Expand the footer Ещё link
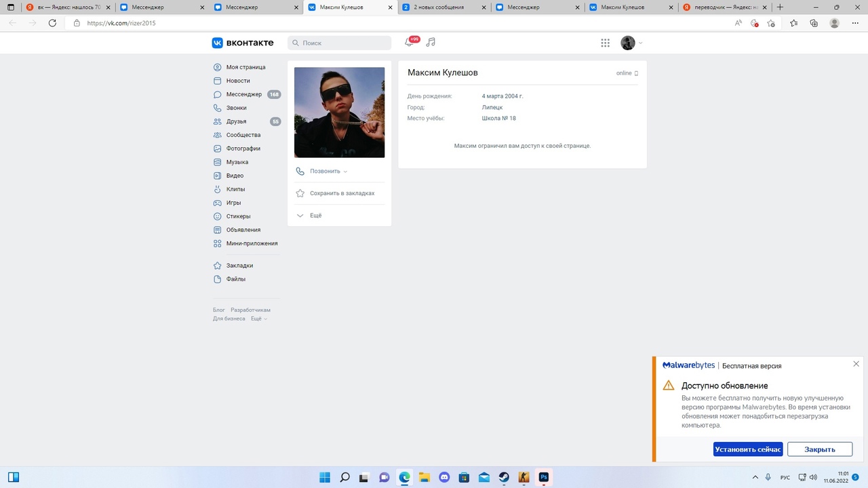Screen dimensions: 868x488 [x=258, y=319]
